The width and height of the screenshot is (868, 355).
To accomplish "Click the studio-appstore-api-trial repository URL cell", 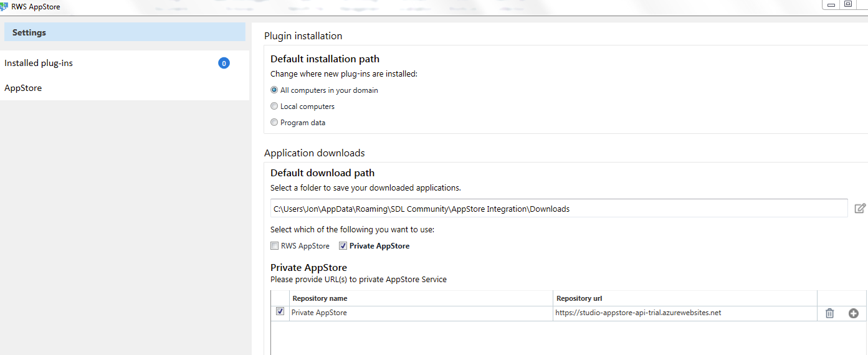I will click(685, 313).
